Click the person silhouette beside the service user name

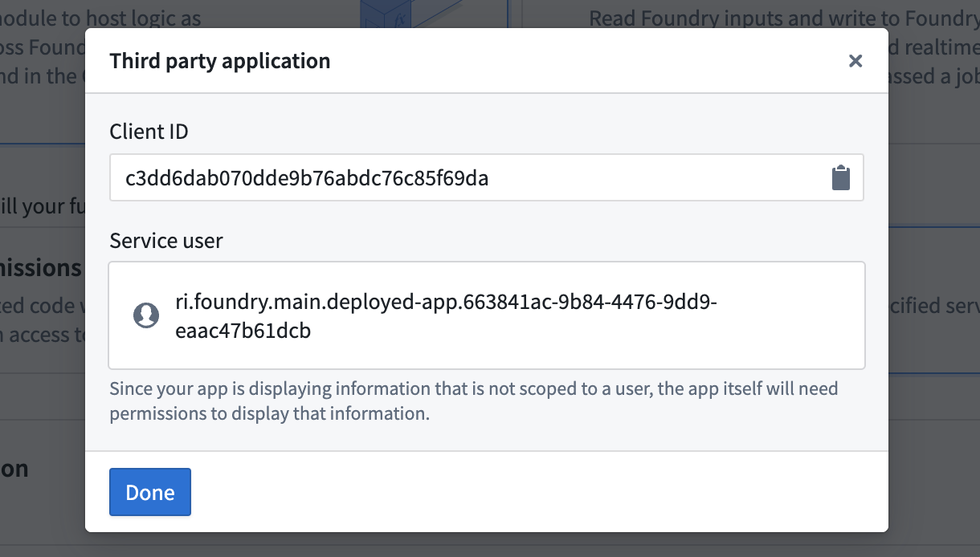pyautogui.click(x=145, y=315)
